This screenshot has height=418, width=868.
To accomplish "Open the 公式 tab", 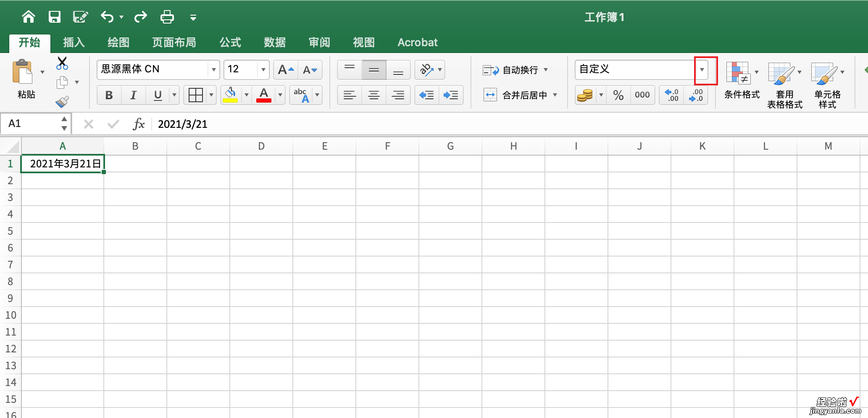I will pyautogui.click(x=230, y=42).
